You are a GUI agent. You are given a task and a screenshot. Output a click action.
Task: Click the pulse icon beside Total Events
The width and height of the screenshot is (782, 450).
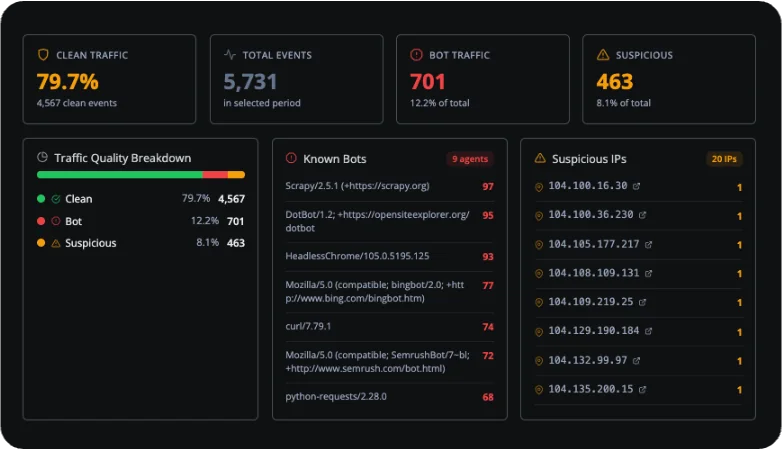click(229, 54)
